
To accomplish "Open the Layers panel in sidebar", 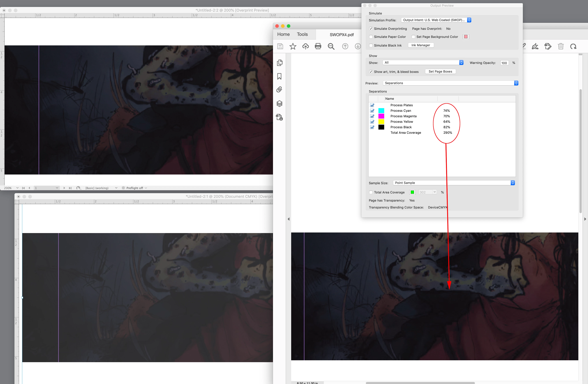I will [x=279, y=104].
